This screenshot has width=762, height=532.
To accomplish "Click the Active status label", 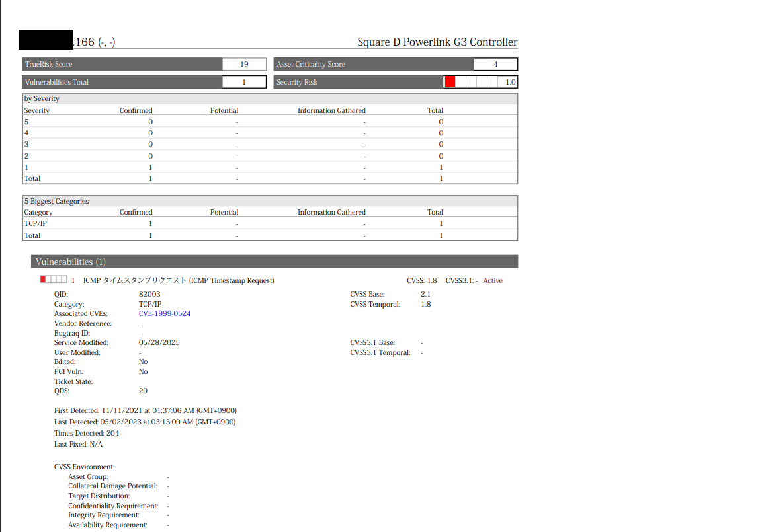I will [x=492, y=280].
